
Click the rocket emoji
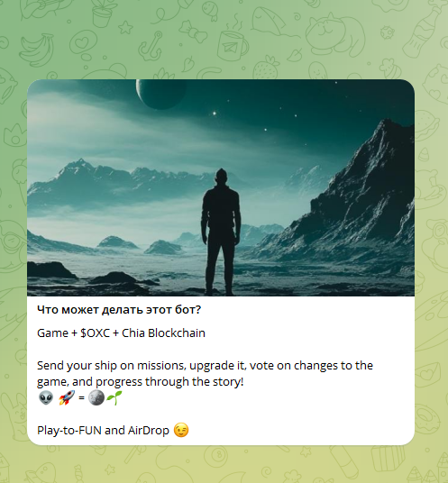(67, 397)
